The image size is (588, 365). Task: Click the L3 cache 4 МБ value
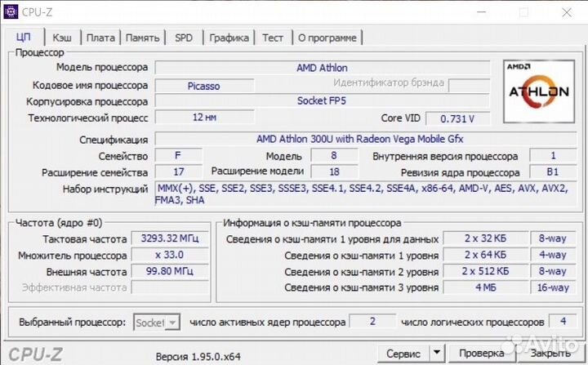coord(485,287)
